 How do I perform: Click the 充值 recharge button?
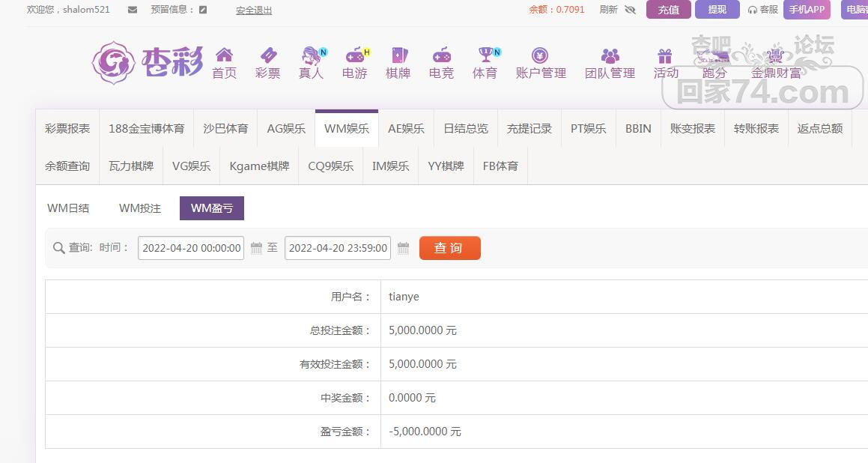[668, 10]
